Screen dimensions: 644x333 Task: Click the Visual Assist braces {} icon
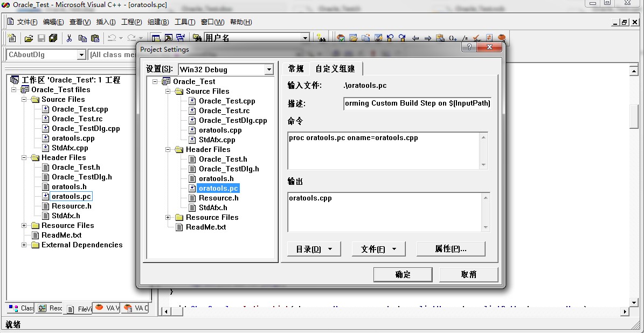pyautogui.click(x=453, y=38)
